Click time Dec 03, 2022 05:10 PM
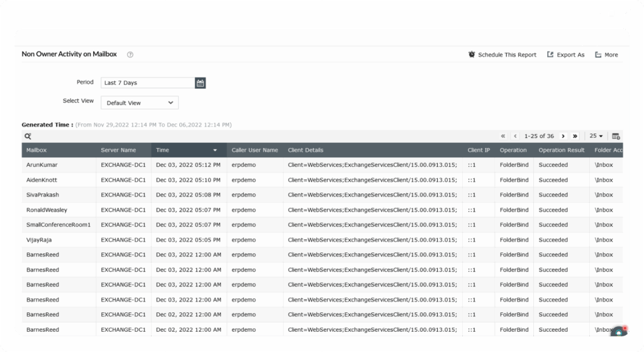The width and height of the screenshot is (644, 352). click(188, 180)
